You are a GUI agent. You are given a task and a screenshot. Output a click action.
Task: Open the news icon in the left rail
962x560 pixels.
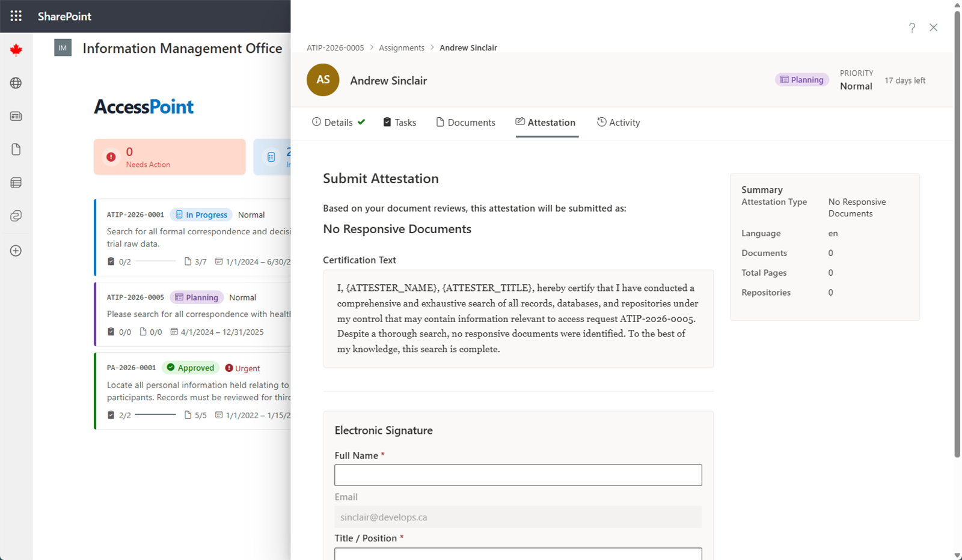[x=16, y=116]
